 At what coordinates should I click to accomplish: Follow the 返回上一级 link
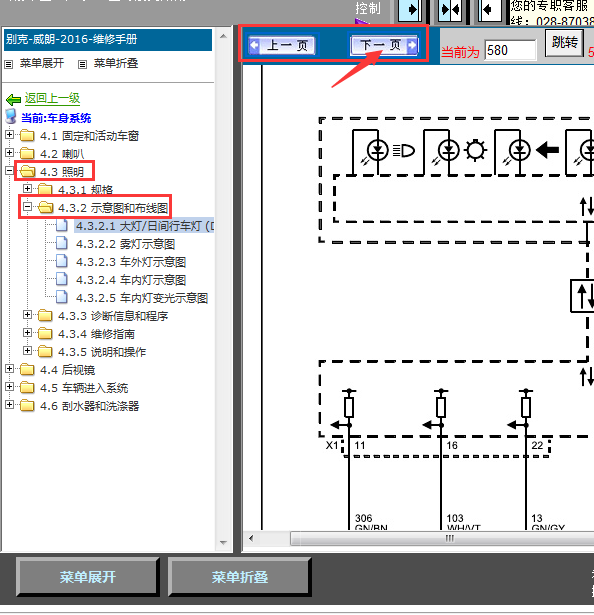(52, 98)
